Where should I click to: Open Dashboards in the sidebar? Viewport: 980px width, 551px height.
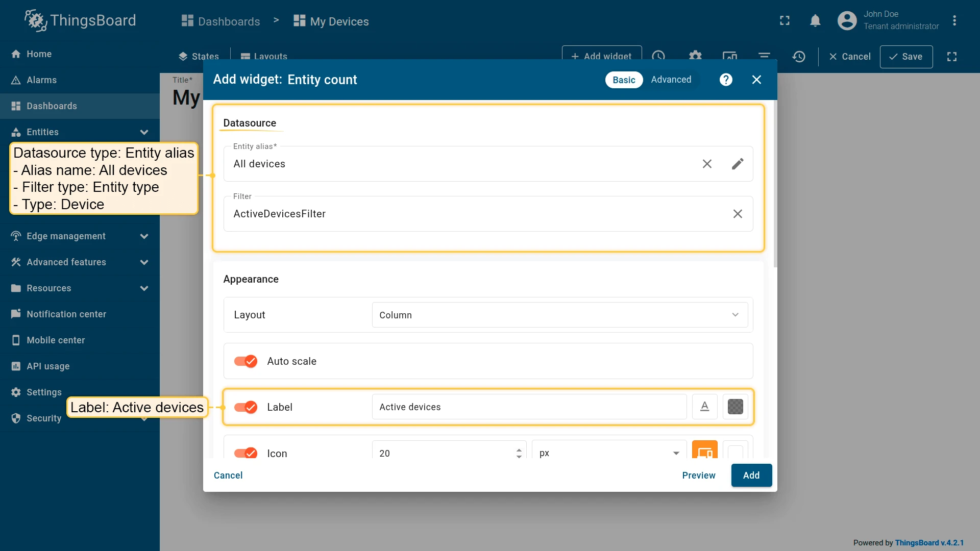[80, 106]
